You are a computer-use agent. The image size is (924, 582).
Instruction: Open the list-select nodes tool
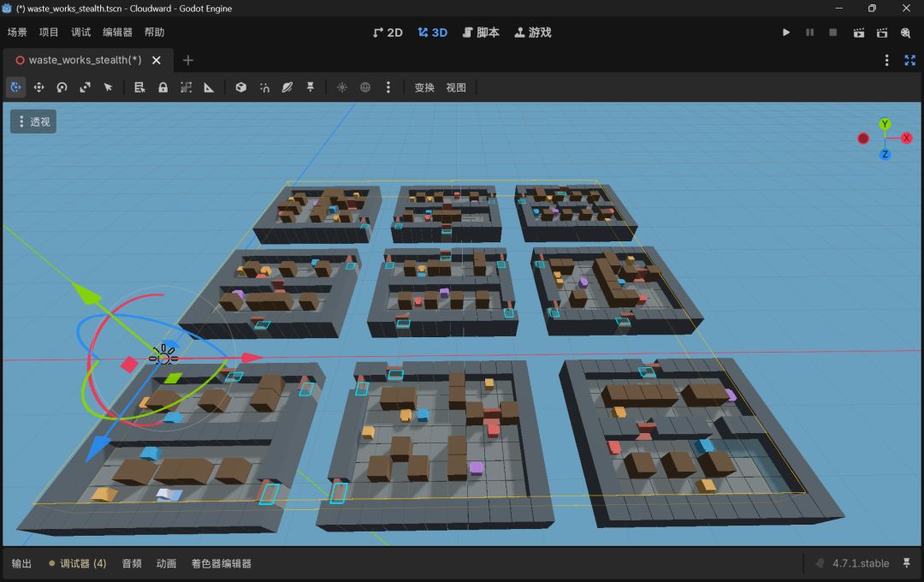tap(139, 87)
